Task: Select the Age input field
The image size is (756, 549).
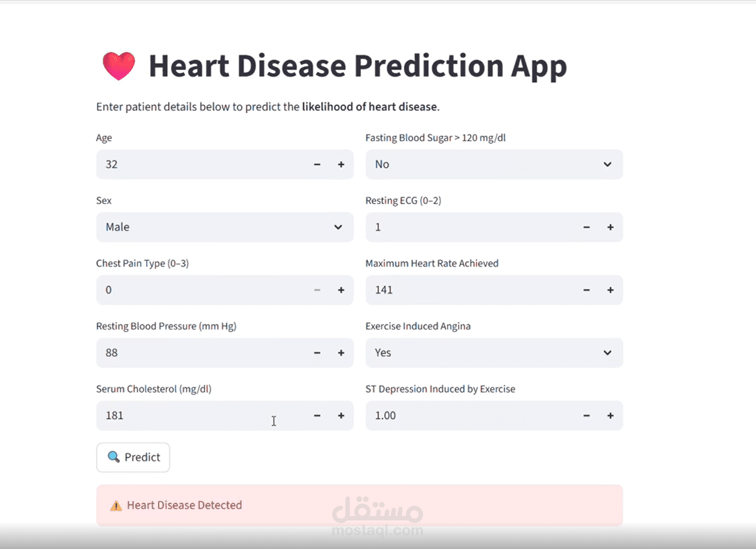Action: tap(180, 164)
